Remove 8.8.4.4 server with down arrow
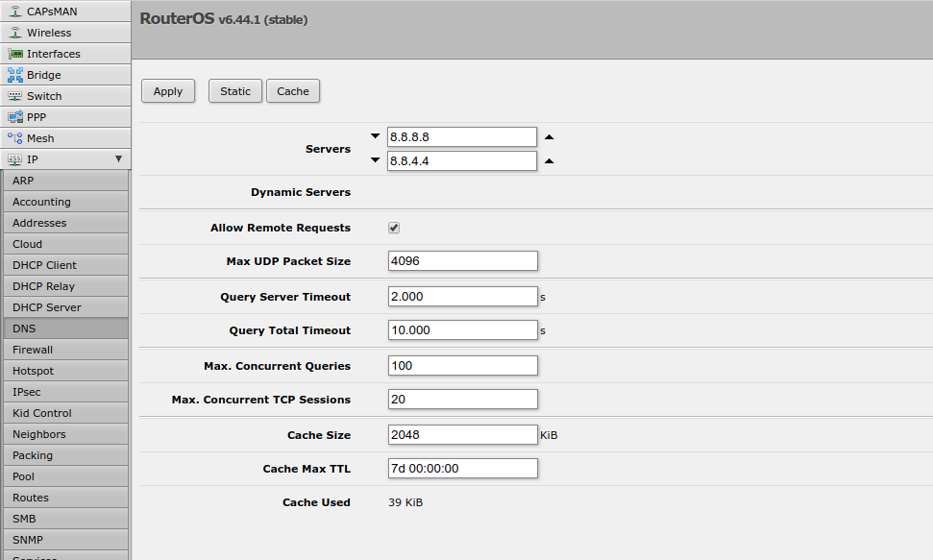This screenshot has width=933, height=560. [x=375, y=160]
